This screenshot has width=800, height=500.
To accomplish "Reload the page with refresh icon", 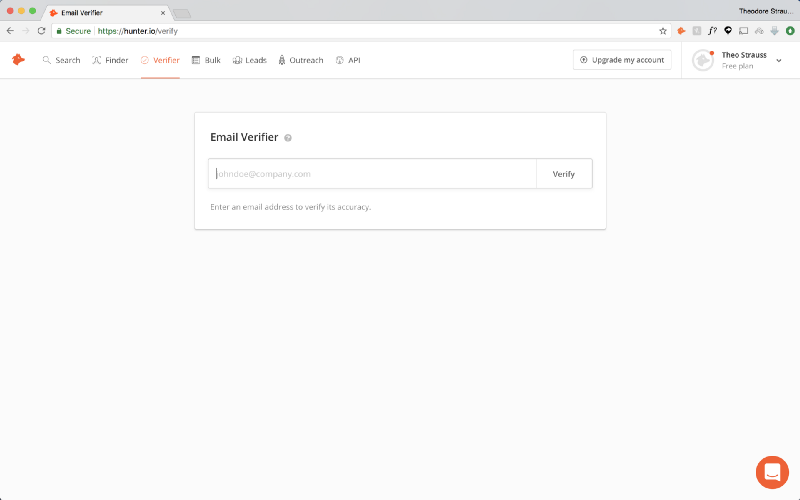I will point(41,31).
